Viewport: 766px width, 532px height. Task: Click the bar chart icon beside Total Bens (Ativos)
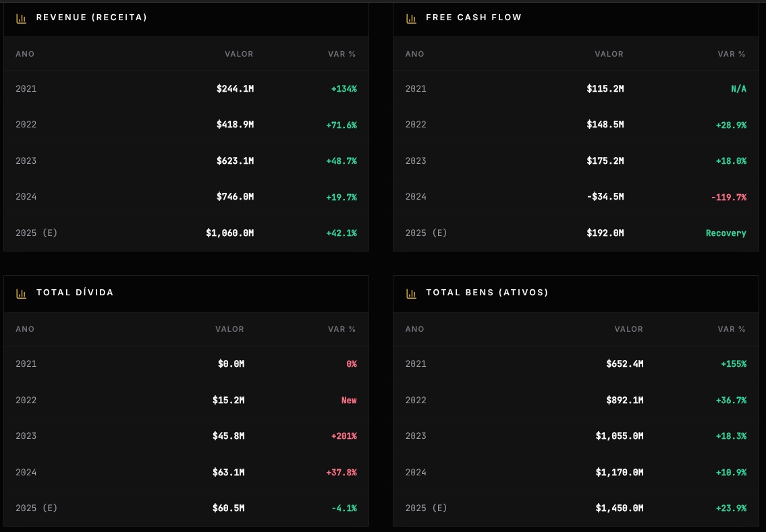coord(411,293)
